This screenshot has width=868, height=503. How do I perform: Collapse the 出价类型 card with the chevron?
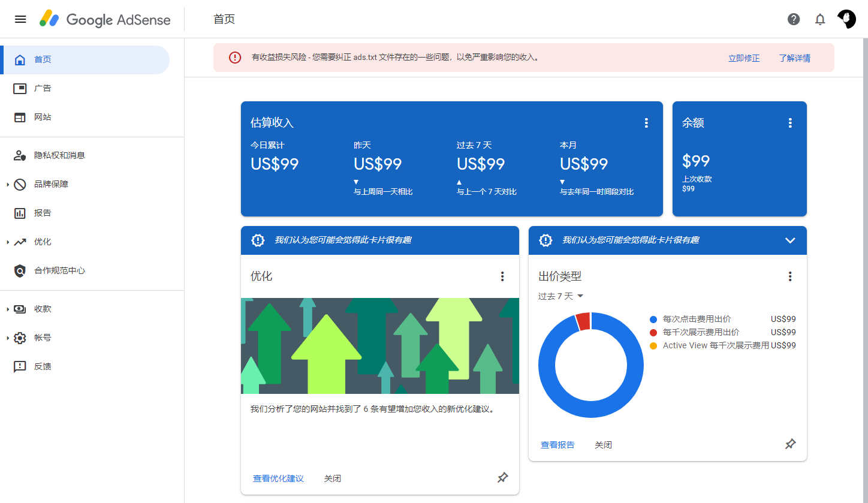(790, 240)
